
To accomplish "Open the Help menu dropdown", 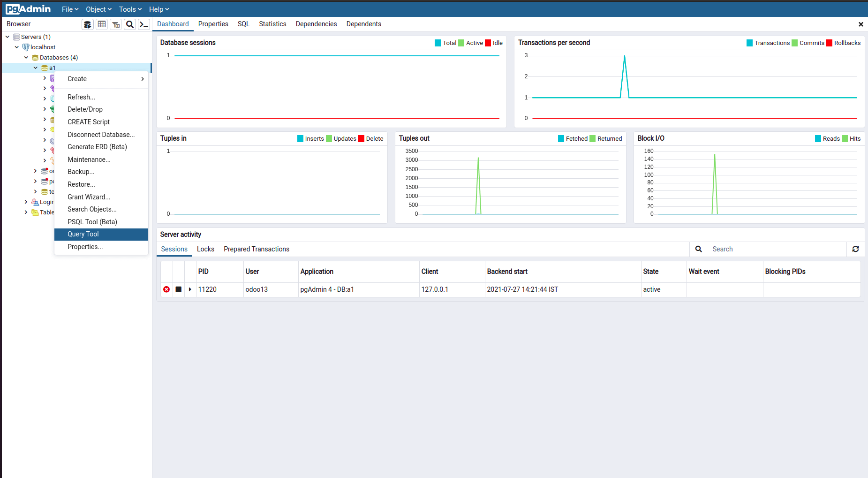I will [x=159, y=9].
